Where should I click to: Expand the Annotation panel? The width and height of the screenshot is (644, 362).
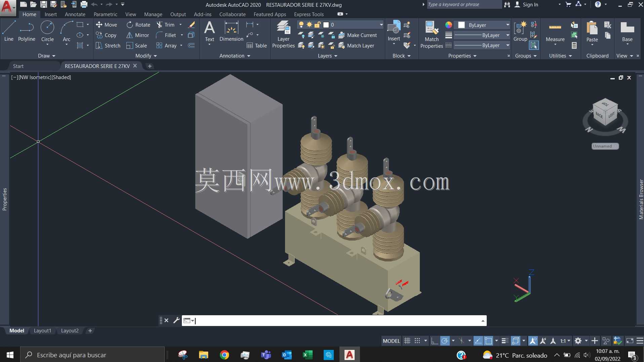(x=235, y=56)
